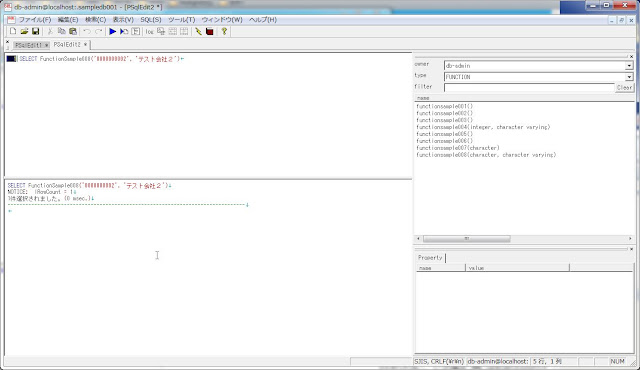Click the Help question mark icon
The width and height of the screenshot is (640, 370).
pos(224,31)
